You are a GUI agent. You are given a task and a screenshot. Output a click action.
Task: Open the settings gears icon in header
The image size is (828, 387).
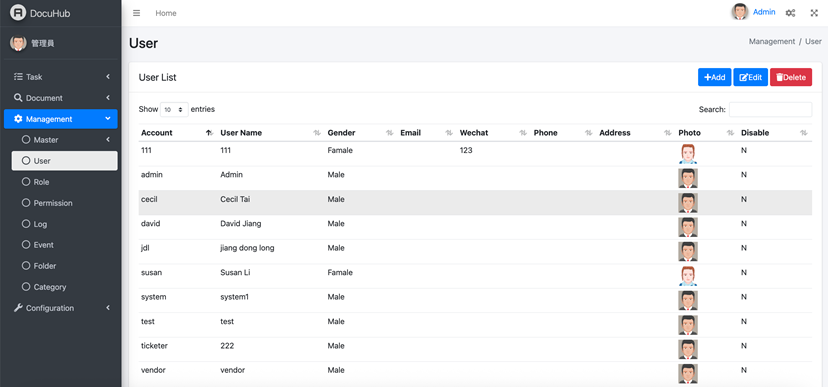791,13
